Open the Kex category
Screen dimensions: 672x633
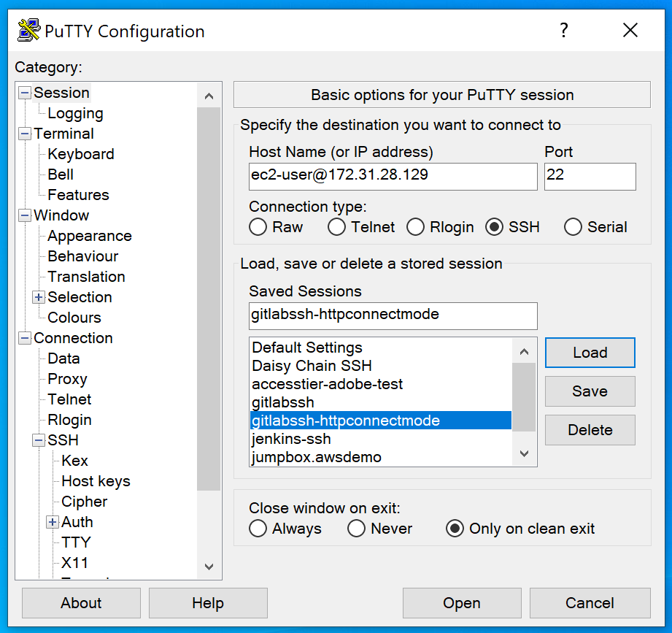click(74, 461)
